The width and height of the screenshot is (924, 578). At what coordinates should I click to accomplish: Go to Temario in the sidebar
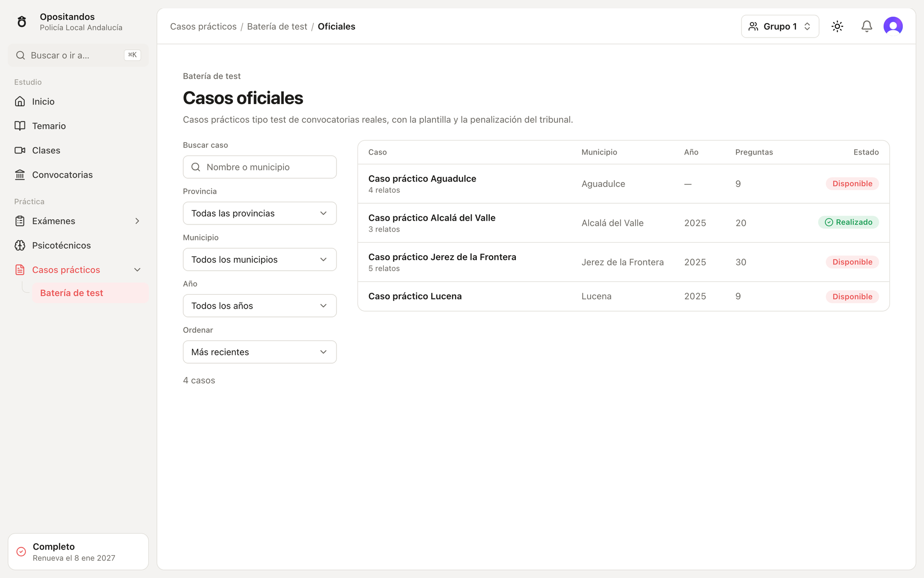(78, 126)
